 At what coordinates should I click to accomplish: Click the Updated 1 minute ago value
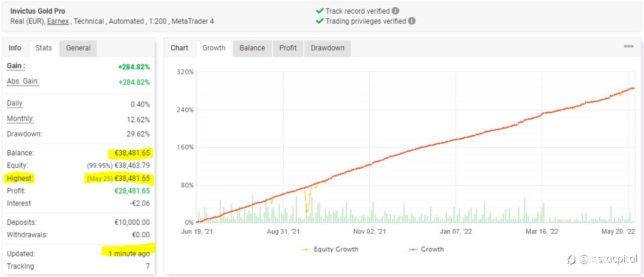pos(129,253)
